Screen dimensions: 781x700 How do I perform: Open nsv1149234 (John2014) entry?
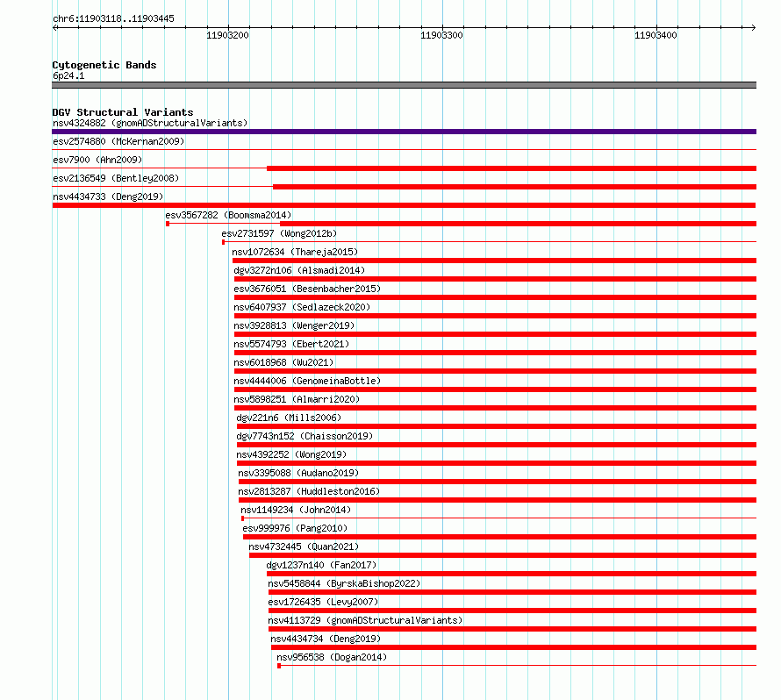pyautogui.click(x=296, y=510)
